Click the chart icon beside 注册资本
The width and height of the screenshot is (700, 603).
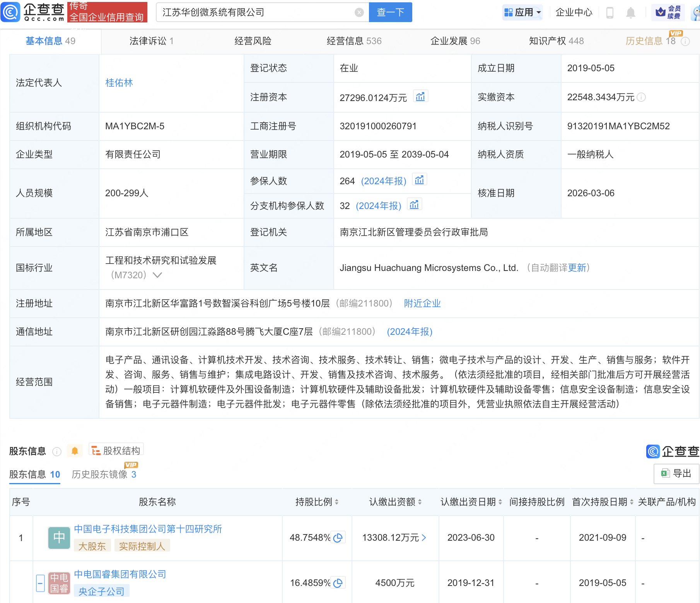(x=421, y=96)
